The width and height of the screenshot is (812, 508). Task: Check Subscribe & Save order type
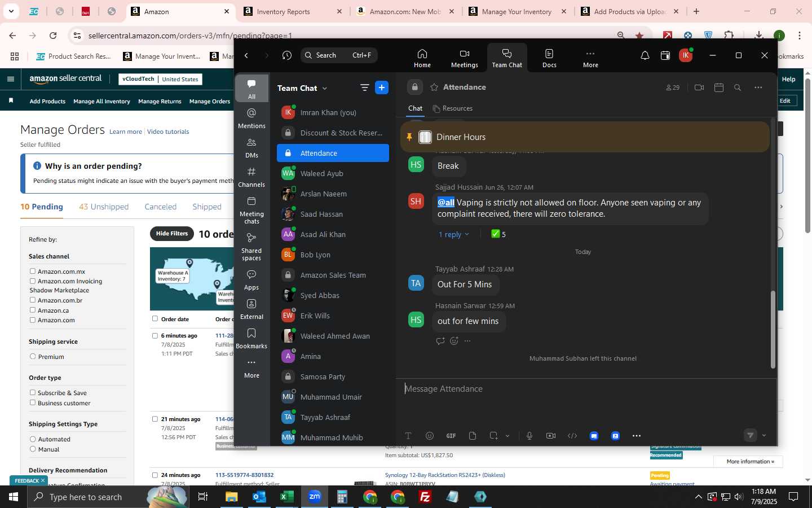pos(33,393)
